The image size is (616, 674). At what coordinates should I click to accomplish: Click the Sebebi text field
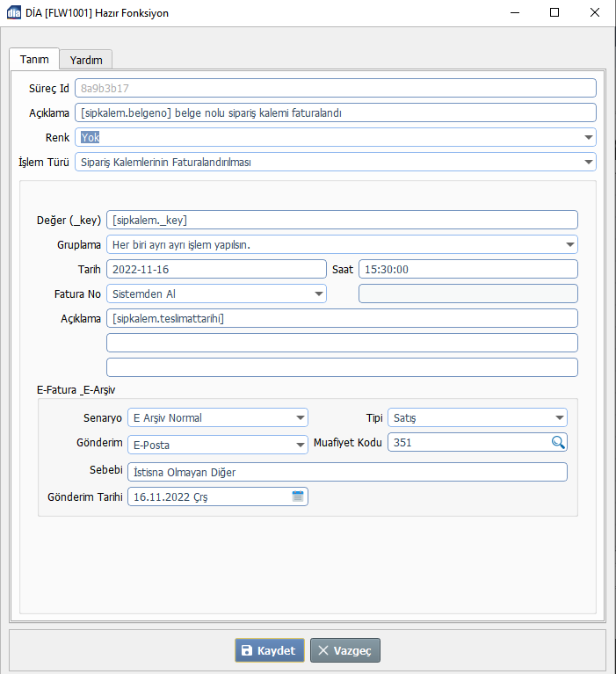tap(347, 472)
